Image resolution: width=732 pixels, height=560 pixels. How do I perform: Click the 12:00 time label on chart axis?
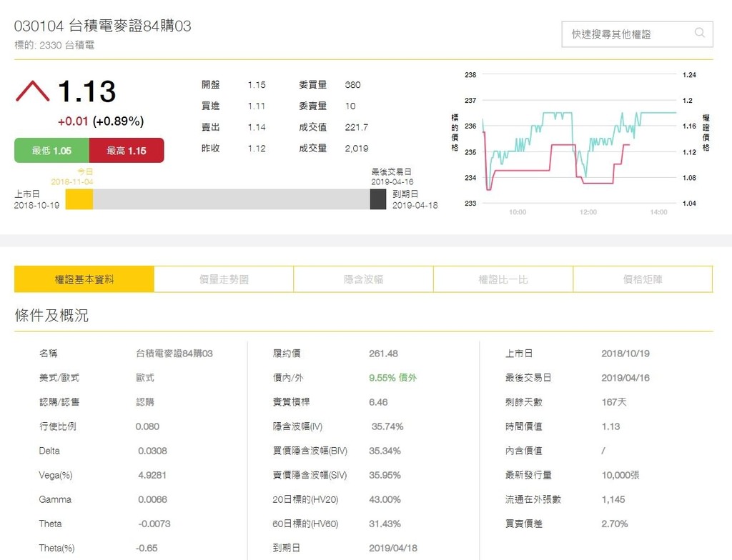pyautogui.click(x=588, y=212)
